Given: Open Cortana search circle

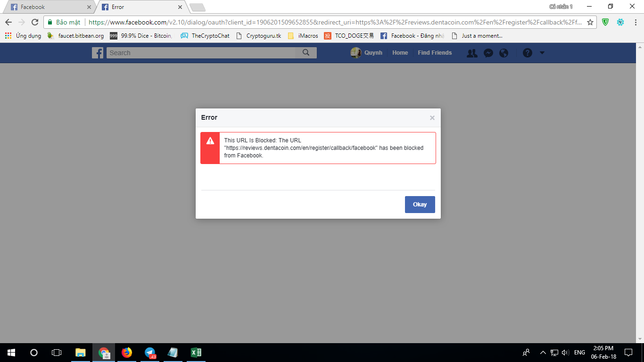Looking at the screenshot, I should 34,353.
